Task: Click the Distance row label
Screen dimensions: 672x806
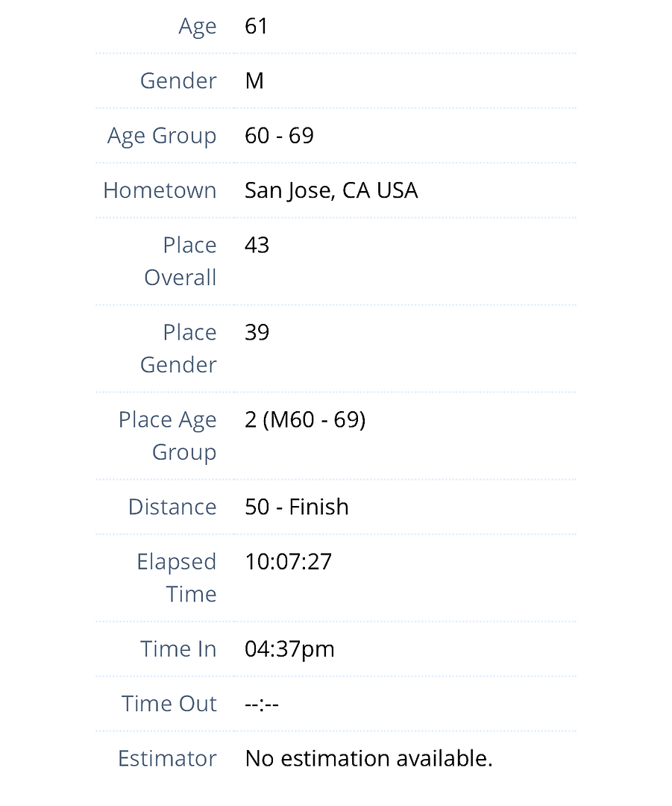Action: [172, 507]
